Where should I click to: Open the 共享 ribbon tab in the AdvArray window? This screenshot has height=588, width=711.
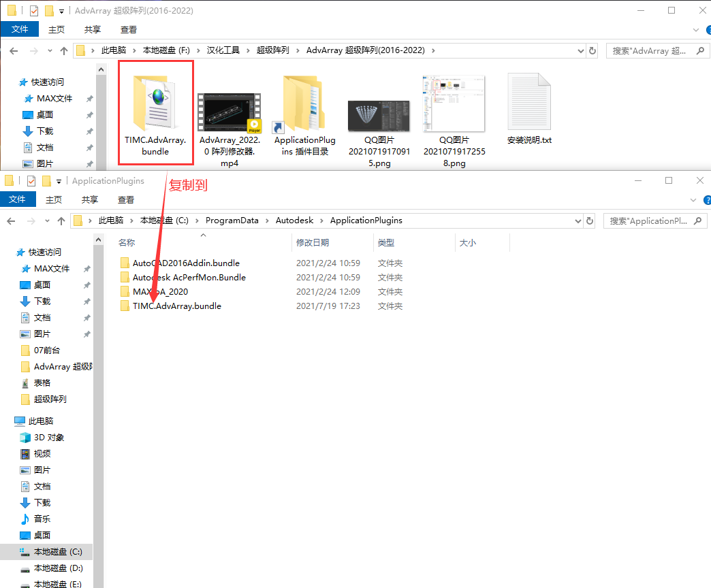click(x=93, y=29)
